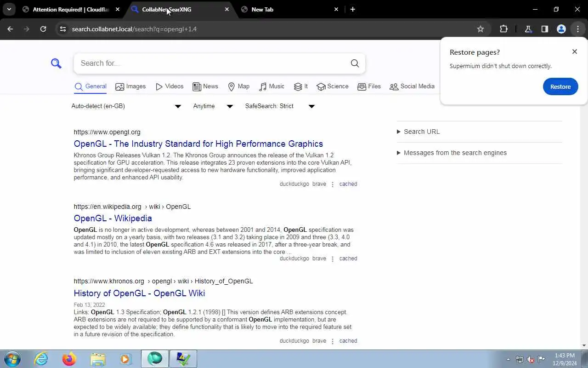
Task: Open checkmark app in taskbar
Action: [183, 359]
